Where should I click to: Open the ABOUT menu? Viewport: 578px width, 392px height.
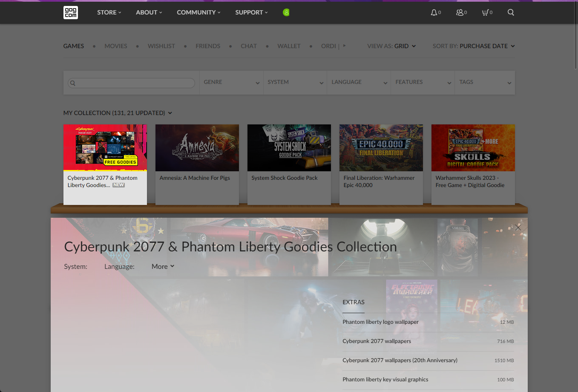pyautogui.click(x=149, y=12)
